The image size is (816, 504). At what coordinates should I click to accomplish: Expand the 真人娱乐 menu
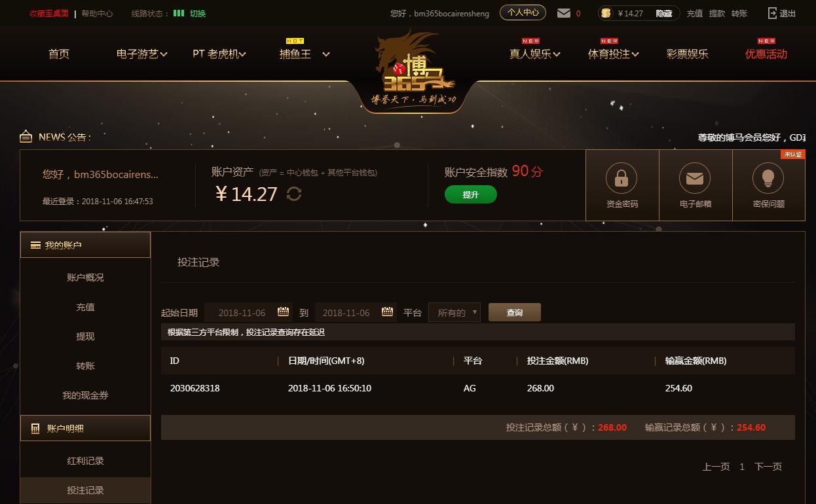click(534, 54)
